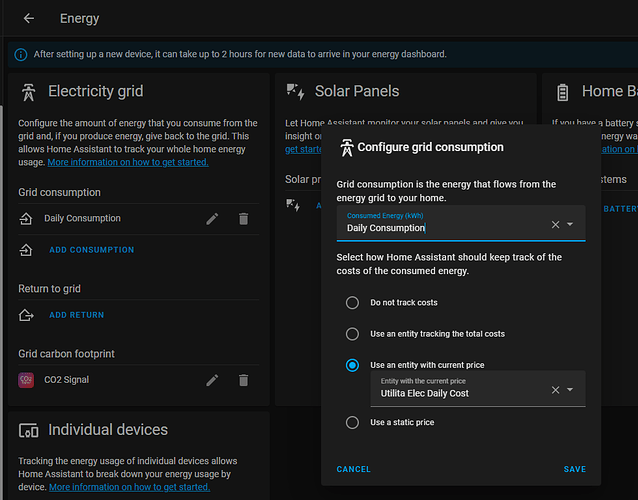
Task: Clear the Consumed Energy field with X
Action: coord(555,225)
